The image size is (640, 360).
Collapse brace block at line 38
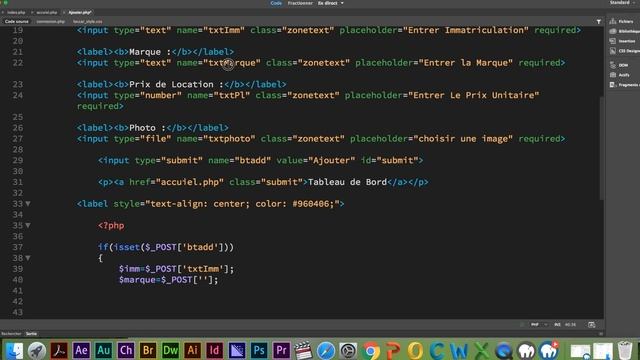coord(28,258)
